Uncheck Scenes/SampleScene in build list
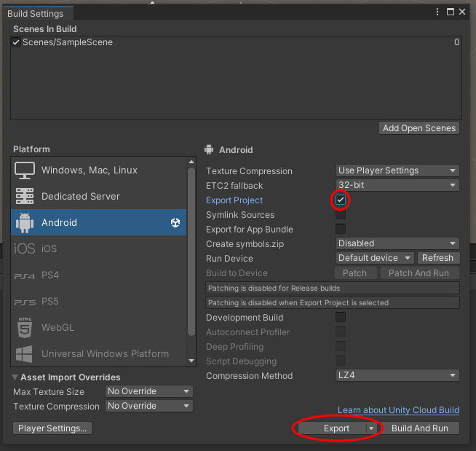The height and width of the screenshot is (451, 476). (16, 42)
